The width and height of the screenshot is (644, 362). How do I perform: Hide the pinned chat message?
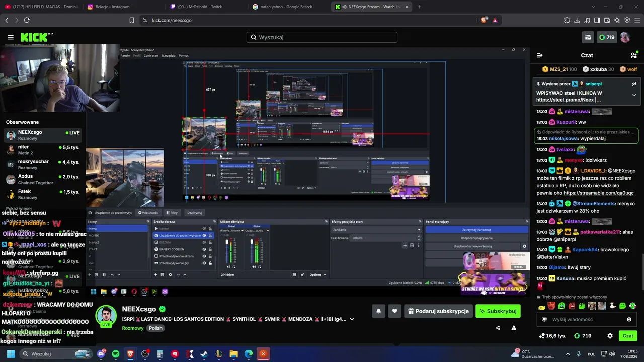tap(634, 84)
